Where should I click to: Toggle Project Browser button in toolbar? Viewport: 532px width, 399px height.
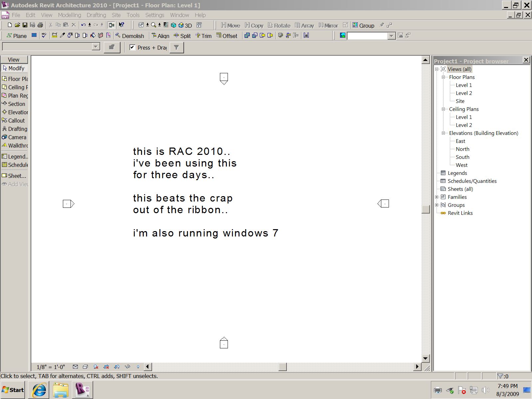coord(111,25)
